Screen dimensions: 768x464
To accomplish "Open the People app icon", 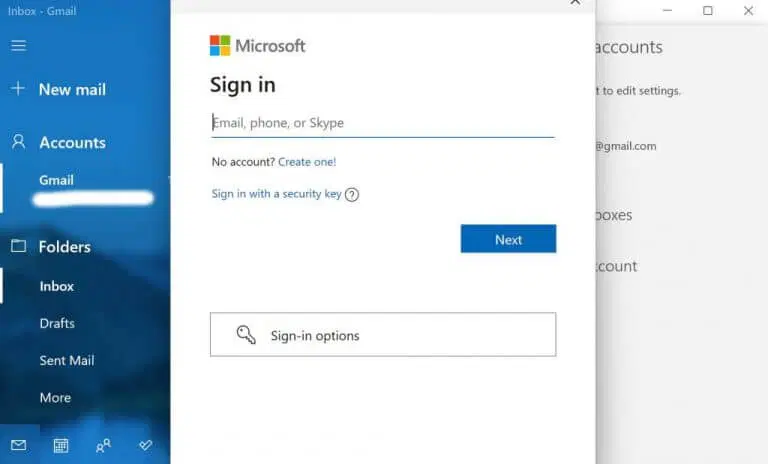I will click(103, 445).
